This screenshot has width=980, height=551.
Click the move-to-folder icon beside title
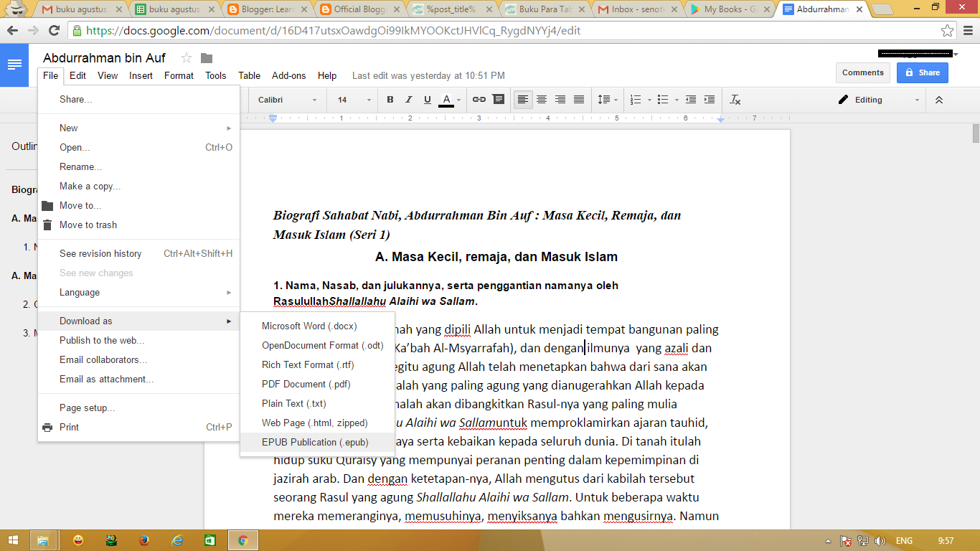coord(207,58)
